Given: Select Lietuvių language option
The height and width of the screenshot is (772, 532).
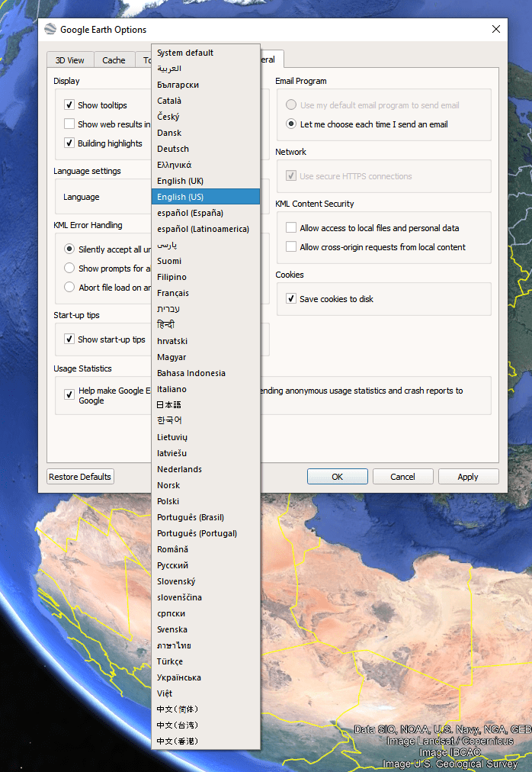Looking at the screenshot, I should pos(206,437).
